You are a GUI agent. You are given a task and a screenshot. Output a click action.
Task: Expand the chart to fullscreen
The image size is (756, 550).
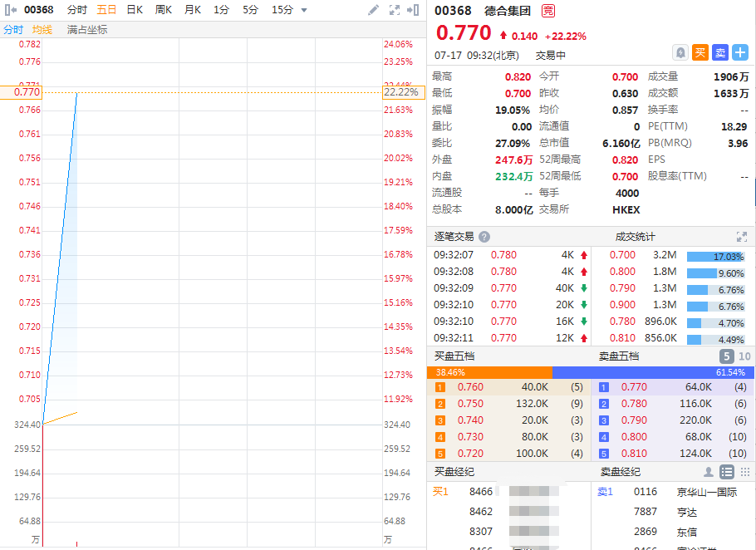[x=395, y=10]
